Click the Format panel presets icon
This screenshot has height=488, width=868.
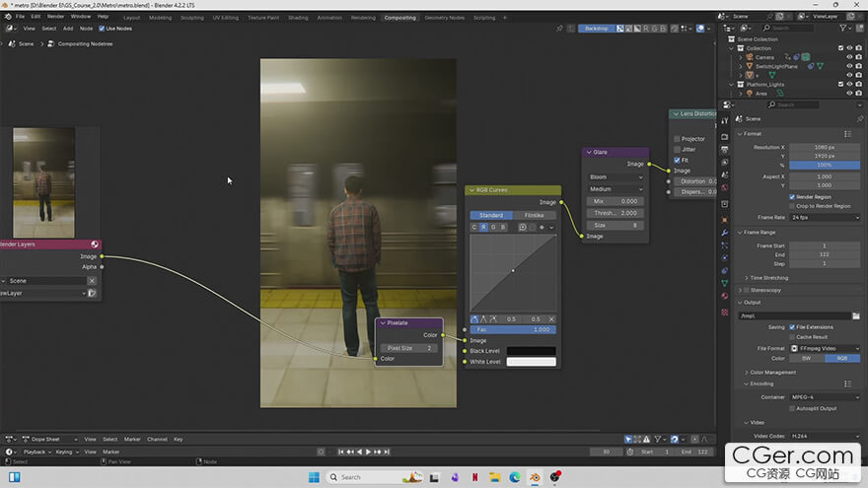pos(847,134)
